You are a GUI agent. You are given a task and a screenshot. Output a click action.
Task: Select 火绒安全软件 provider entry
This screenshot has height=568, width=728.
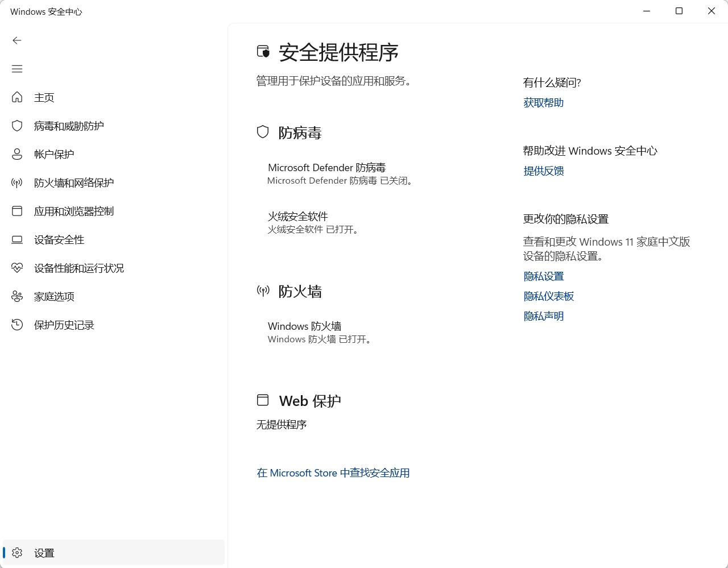[x=297, y=217]
